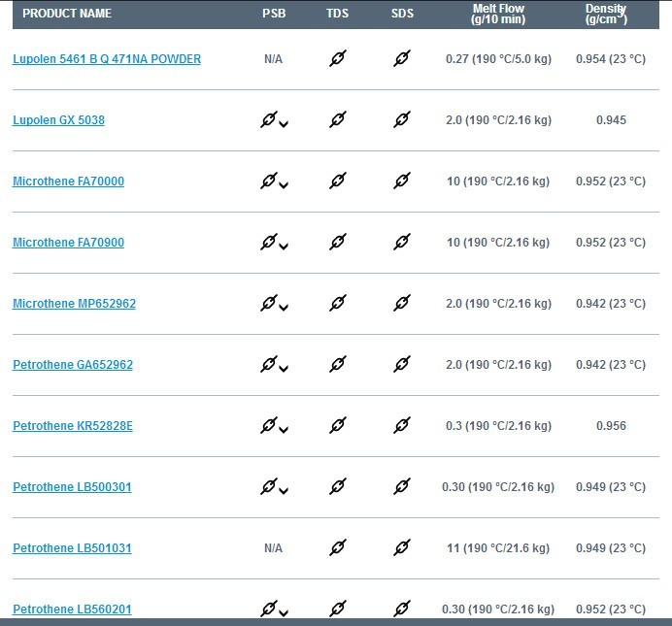Open SDS link icon for Microthene FA70900

click(402, 243)
